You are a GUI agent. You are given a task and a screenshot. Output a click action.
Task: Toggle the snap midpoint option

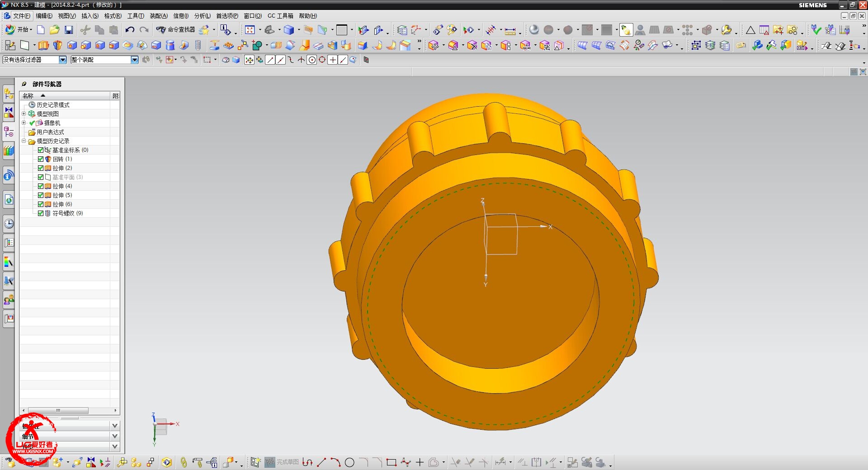(x=280, y=60)
